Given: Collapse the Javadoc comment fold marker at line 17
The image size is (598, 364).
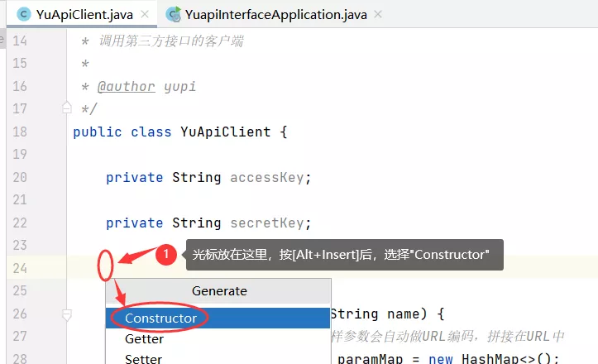Looking at the screenshot, I should point(67,108).
